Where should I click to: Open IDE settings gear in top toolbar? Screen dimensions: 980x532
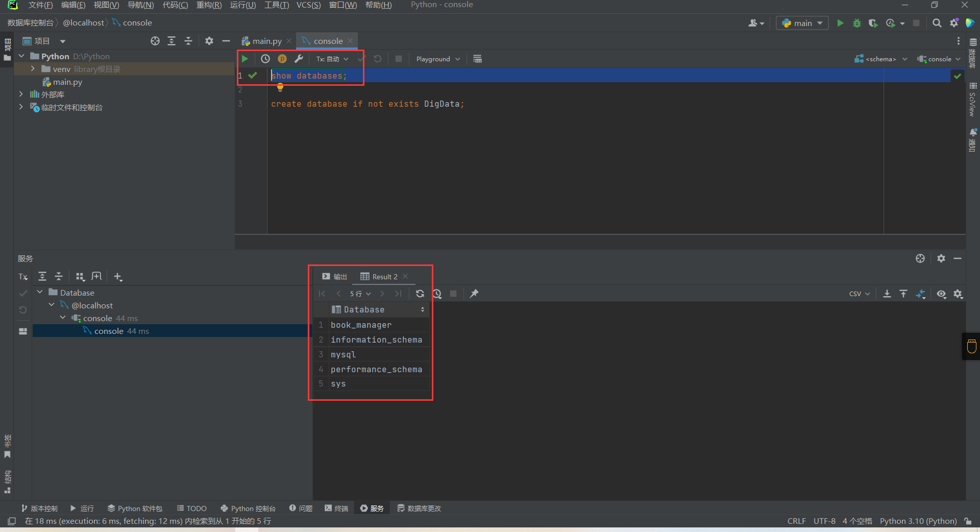click(x=954, y=23)
